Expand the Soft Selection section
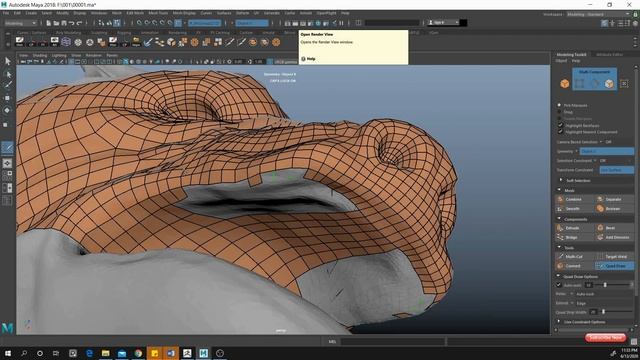640x360 pixels. (x=561, y=180)
